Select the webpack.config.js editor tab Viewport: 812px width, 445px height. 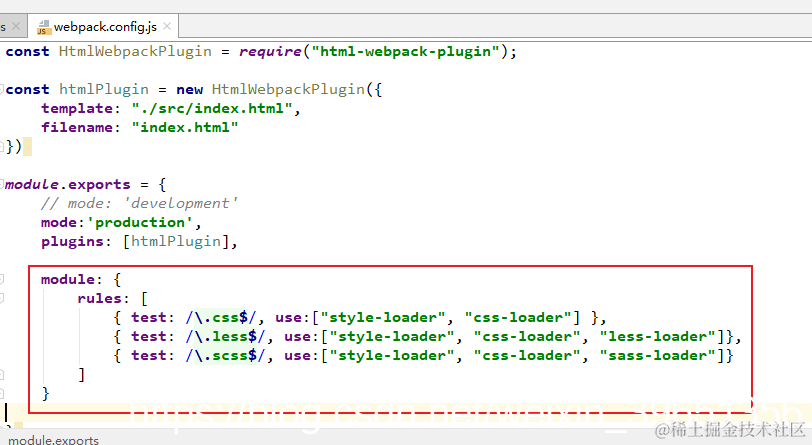104,26
